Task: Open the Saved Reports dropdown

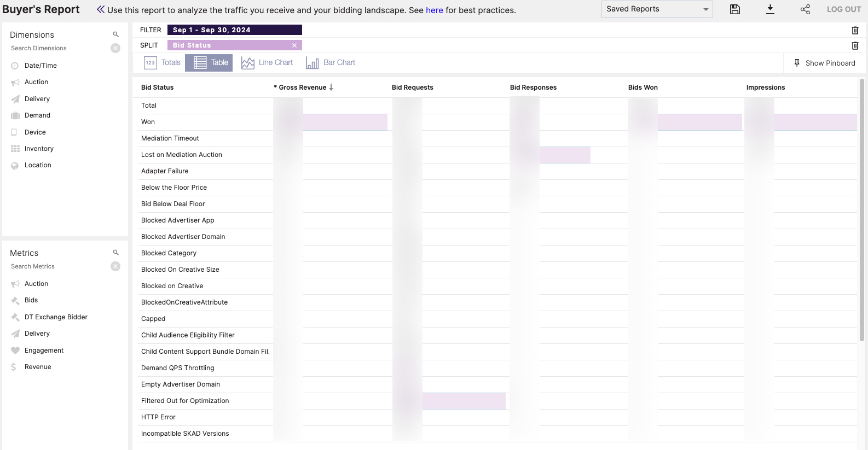Action: point(657,9)
